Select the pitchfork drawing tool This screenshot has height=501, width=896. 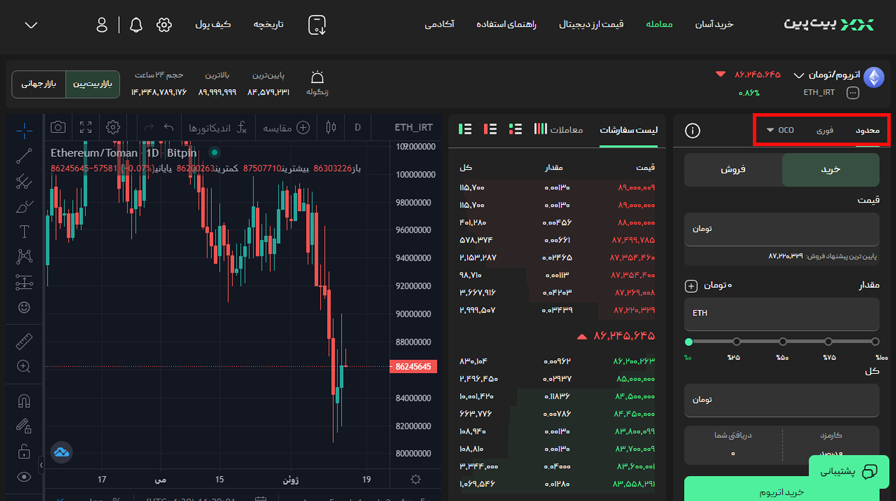(x=24, y=182)
